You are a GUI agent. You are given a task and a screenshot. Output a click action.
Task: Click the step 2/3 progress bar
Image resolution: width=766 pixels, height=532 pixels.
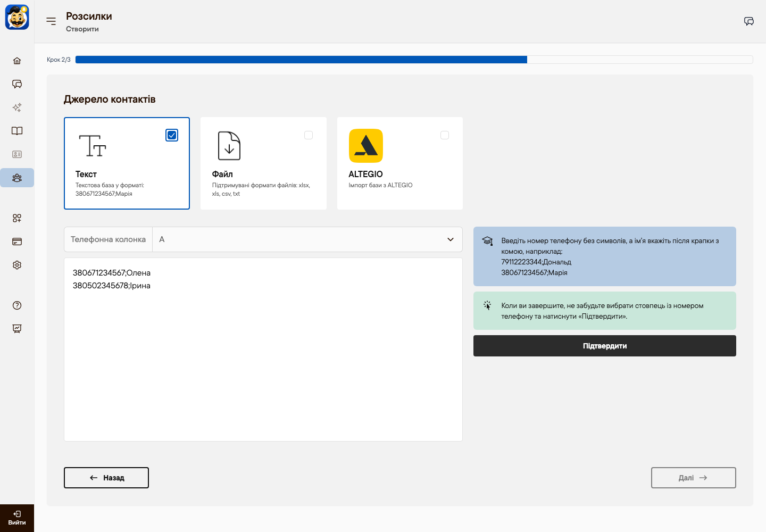click(x=414, y=60)
